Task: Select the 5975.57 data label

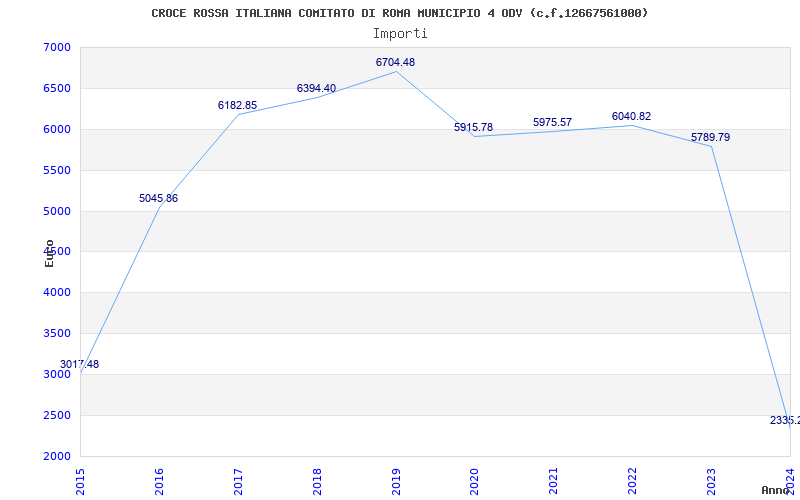Action: pos(553,122)
